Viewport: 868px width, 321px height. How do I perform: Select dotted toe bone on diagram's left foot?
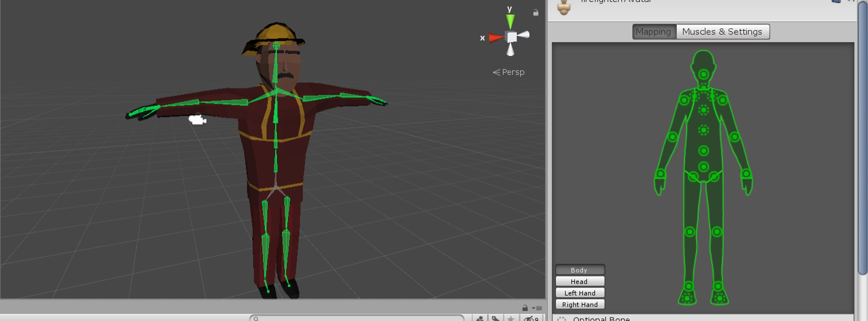[687, 298]
